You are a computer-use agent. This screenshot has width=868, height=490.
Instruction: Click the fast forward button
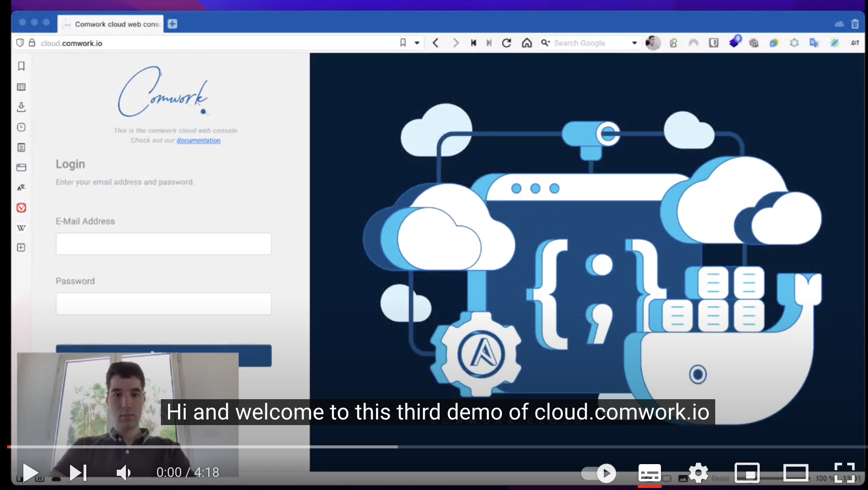pos(489,43)
